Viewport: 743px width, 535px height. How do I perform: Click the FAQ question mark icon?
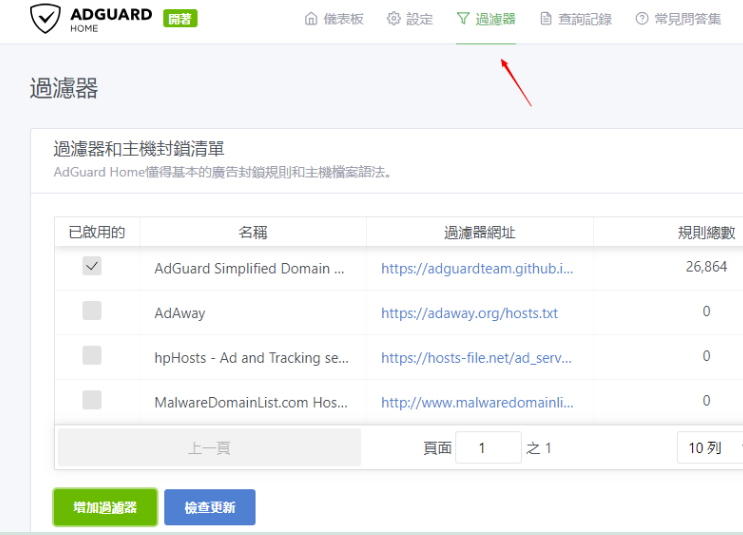(x=642, y=19)
